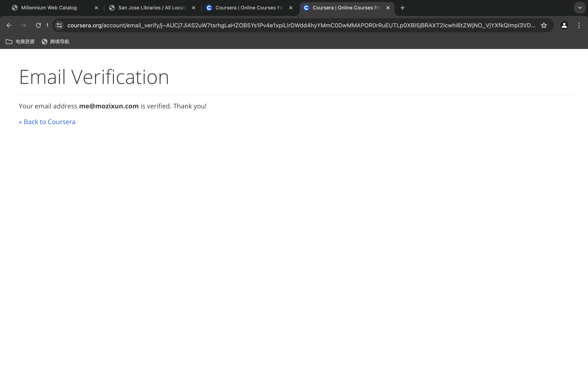Open Chrome three-dot menu
The image size is (588, 367).
click(579, 25)
